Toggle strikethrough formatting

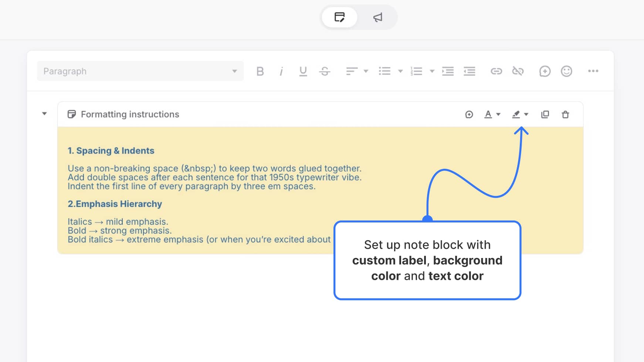click(325, 71)
